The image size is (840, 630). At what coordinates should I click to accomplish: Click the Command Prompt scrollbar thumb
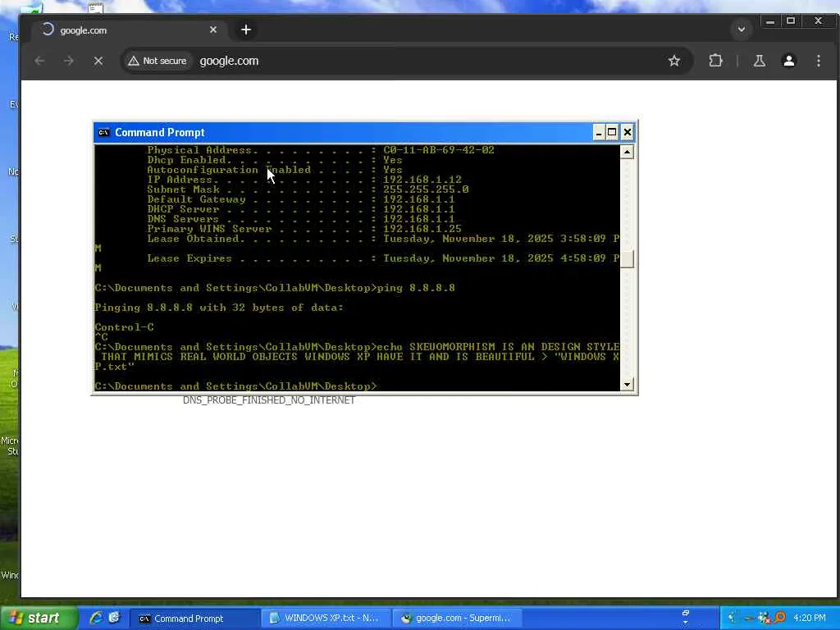point(628,258)
